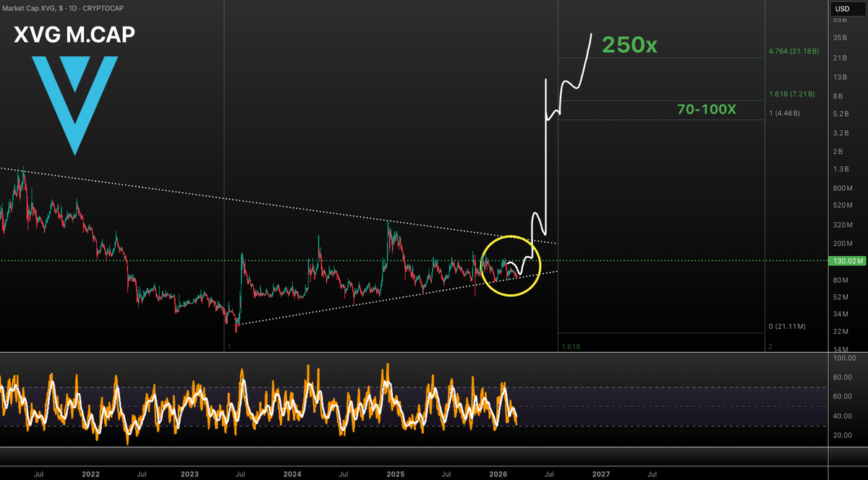Select the Fib level label '1.618 (7.21B)'
The height and width of the screenshot is (480, 868).
[x=792, y=94]
